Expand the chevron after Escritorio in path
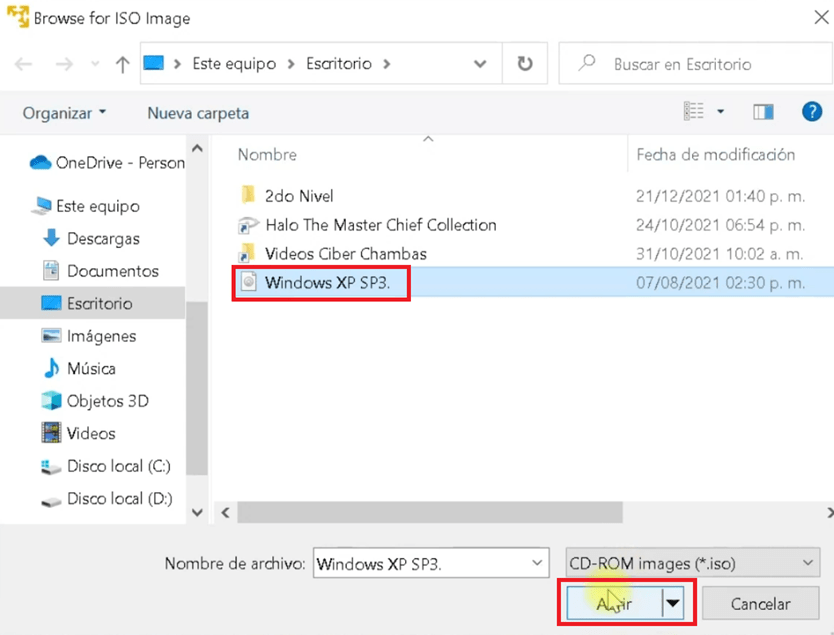Viewport: 834px width, 635px height. click(387, 64)
